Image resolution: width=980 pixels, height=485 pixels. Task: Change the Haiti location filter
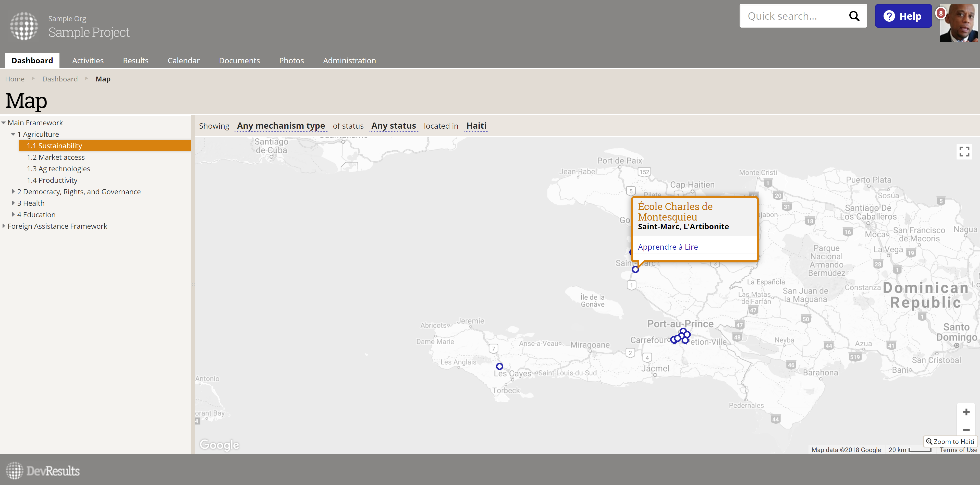(476, 126)
